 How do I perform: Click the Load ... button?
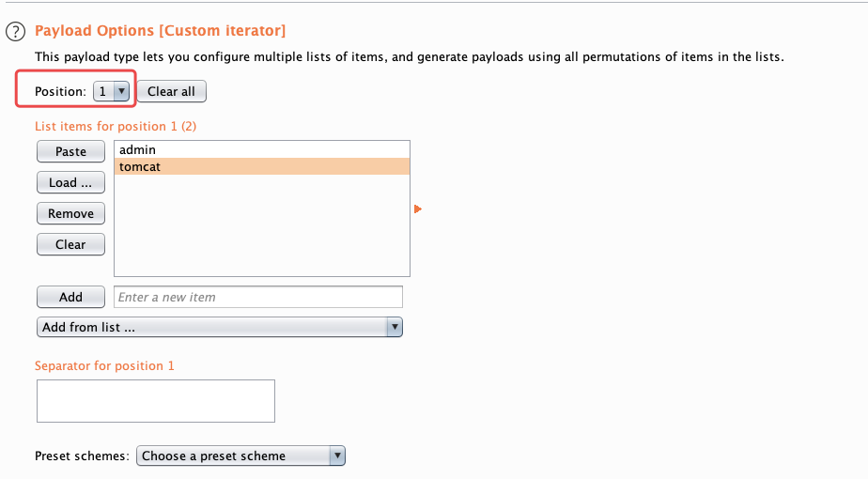pyautogui.click(x=70, y=182)
